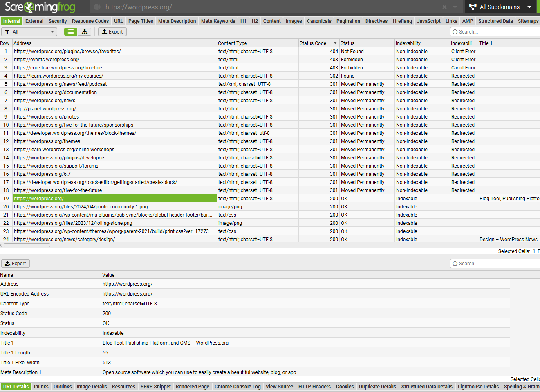
Task: Switch to the View Source bottom tab
Action: point(279,387)
